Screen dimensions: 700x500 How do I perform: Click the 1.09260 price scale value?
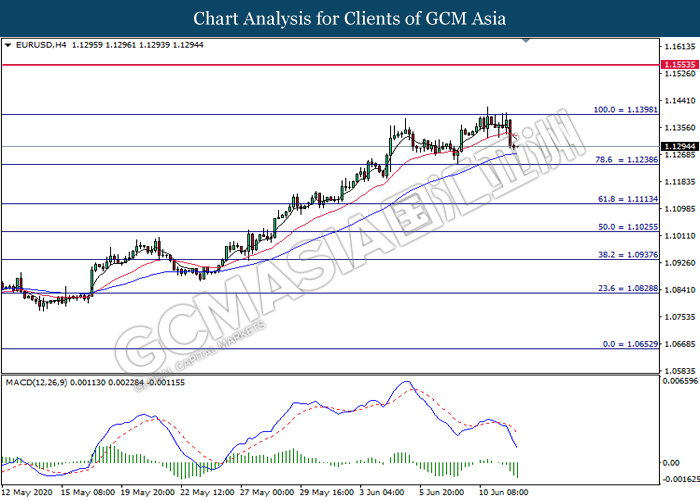tap(680, 263)
